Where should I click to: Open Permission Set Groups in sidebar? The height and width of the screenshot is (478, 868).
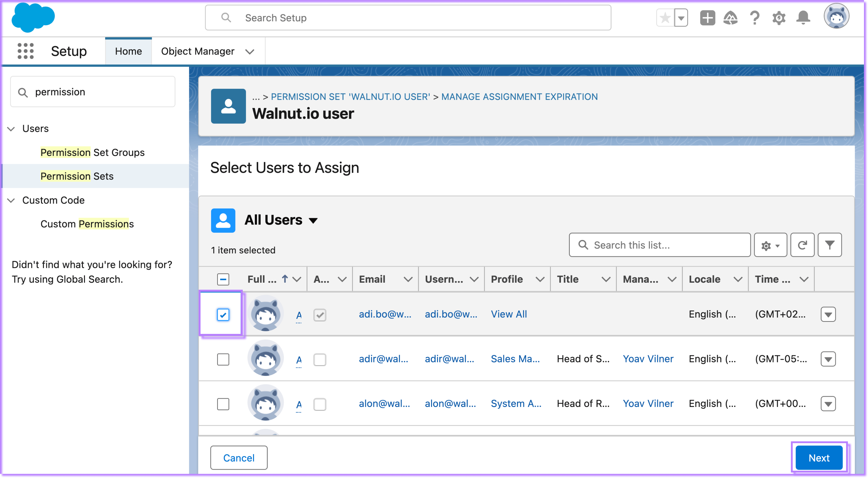tap(92, 152)
